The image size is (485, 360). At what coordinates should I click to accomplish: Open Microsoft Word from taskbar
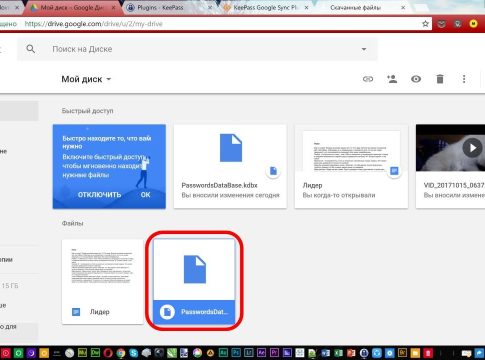pyautogui.click(x=325, y=353)
